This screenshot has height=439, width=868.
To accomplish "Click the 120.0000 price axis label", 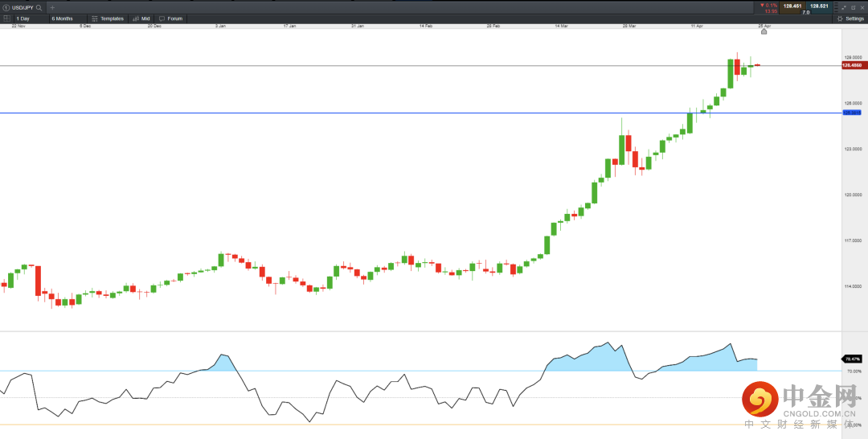I will pos(853,195).
